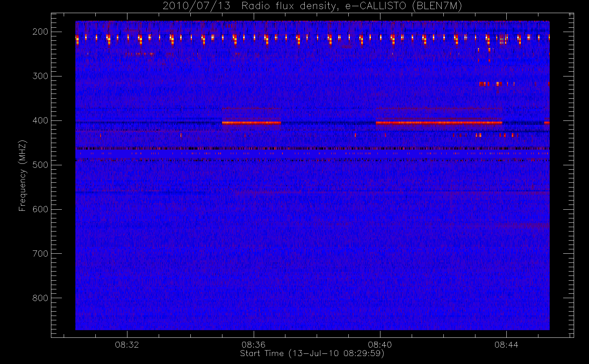Click the 'Frequency (MHz)' y-axis label
This screenshot has width=589, height=364.
coord(23,175)
